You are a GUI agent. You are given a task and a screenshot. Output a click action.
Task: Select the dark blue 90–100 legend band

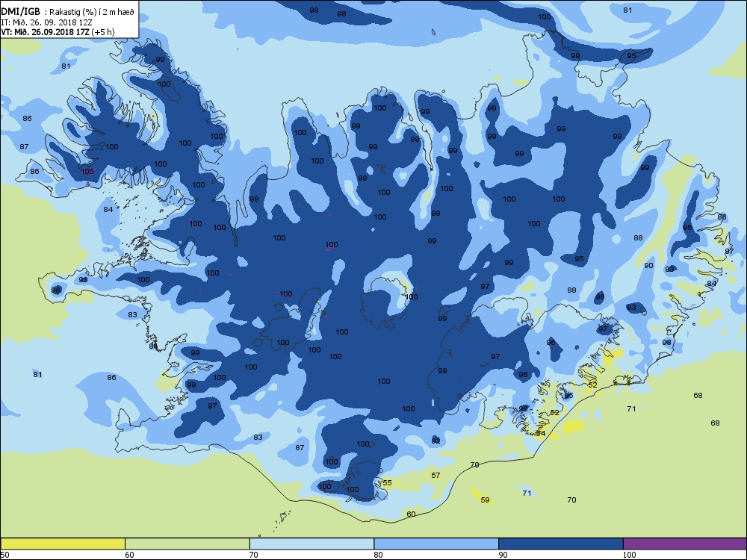(x=561, y=544)
